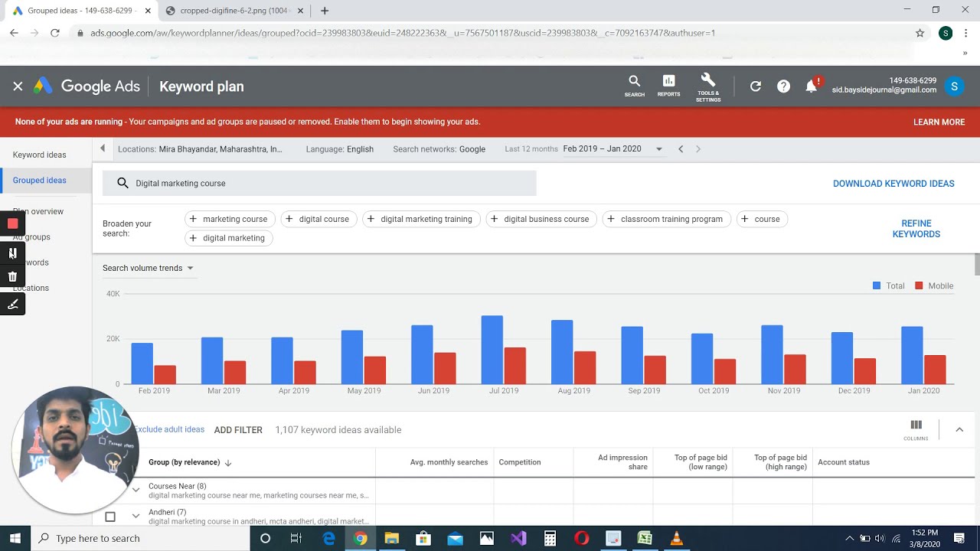Open the Help question mark icon
This screenshot has width=980, height=551.
(x=783, y=86)
